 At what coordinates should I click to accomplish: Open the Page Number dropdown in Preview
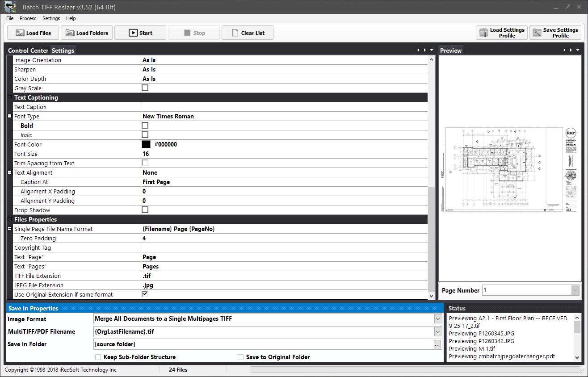tap(575, 290)
